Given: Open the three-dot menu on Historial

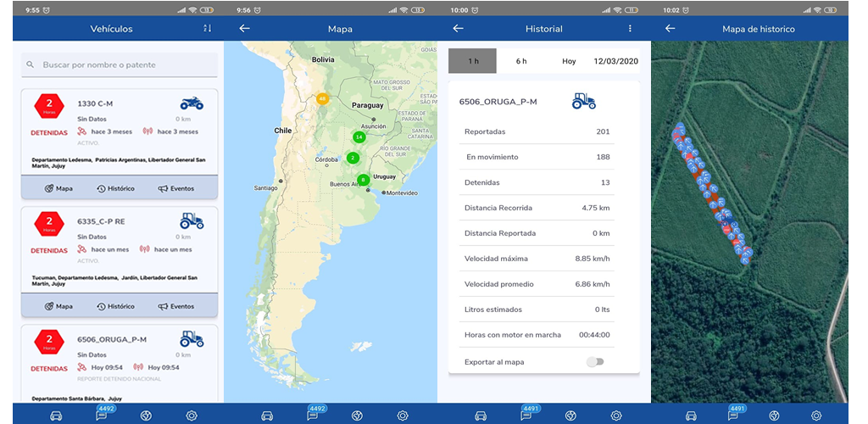Looking at the screenshot, I should 630,28.
